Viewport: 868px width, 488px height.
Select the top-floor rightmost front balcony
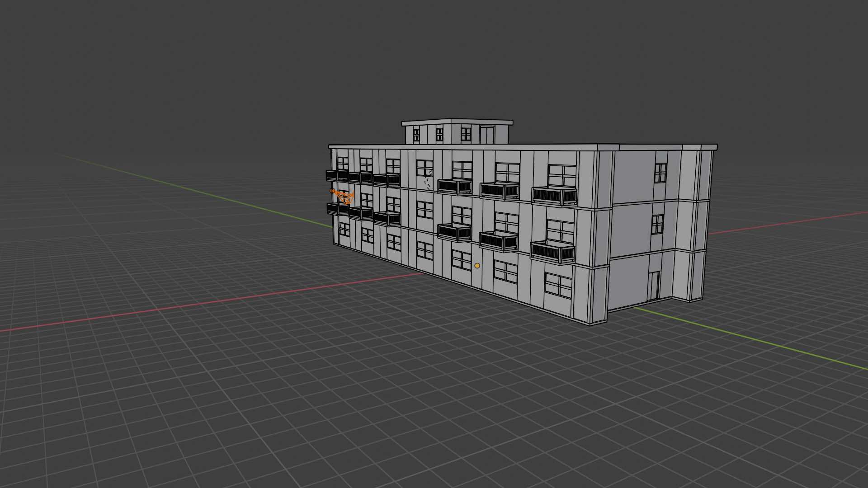pos(554,196)
